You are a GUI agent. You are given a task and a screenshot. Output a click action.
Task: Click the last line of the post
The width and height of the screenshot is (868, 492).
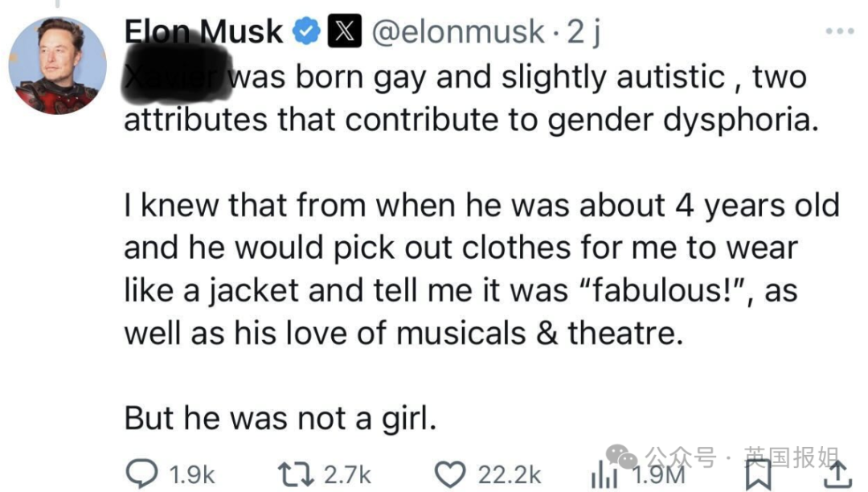(x=280, y=418)
